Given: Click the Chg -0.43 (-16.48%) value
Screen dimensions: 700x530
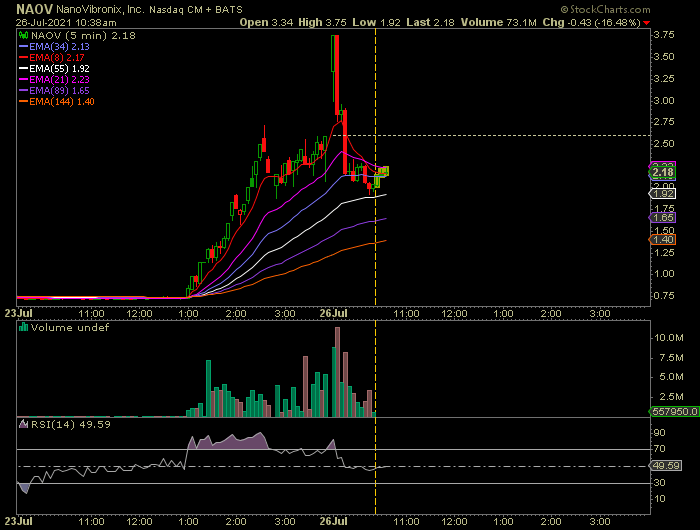Looking at the screenshot, I should click(592, 22).
